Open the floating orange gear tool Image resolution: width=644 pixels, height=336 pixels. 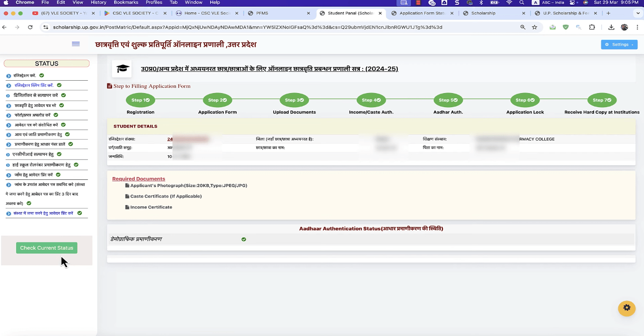tap(626, 308)
